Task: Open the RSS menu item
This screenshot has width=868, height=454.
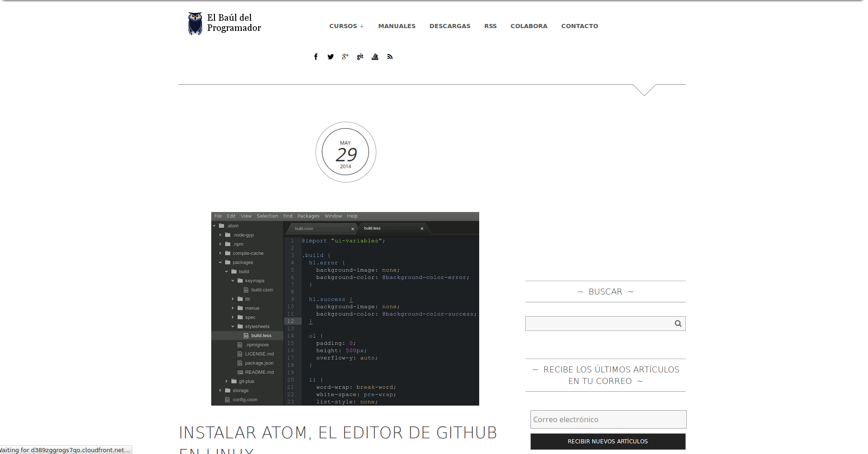Action: tap(490, 26)
